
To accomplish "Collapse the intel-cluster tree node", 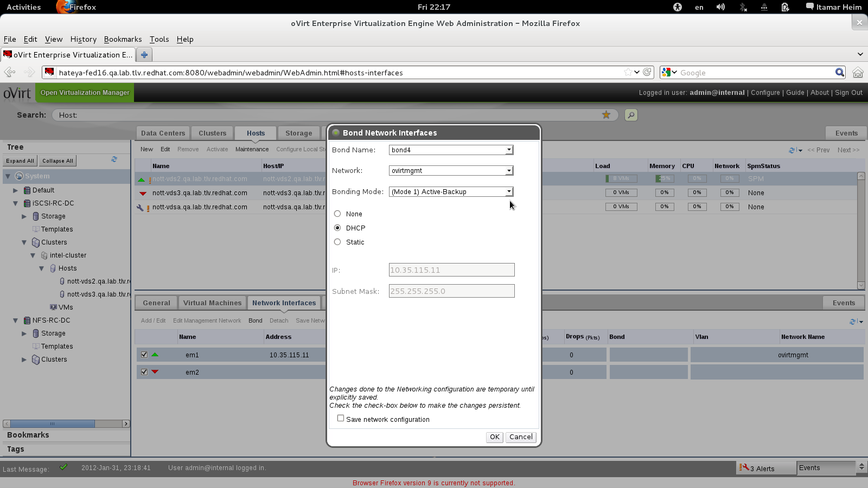I will 33,255.
